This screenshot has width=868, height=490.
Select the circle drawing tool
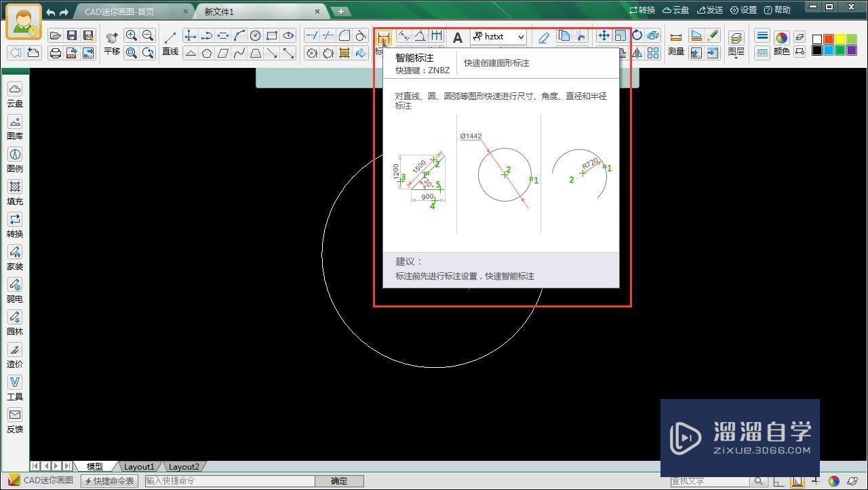coord(256,36)
